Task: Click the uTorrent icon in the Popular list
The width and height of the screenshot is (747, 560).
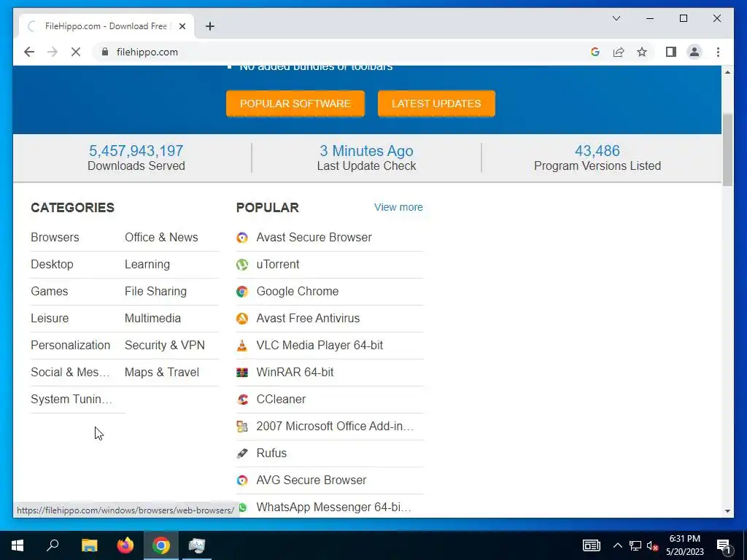Action: pos(242,264)
